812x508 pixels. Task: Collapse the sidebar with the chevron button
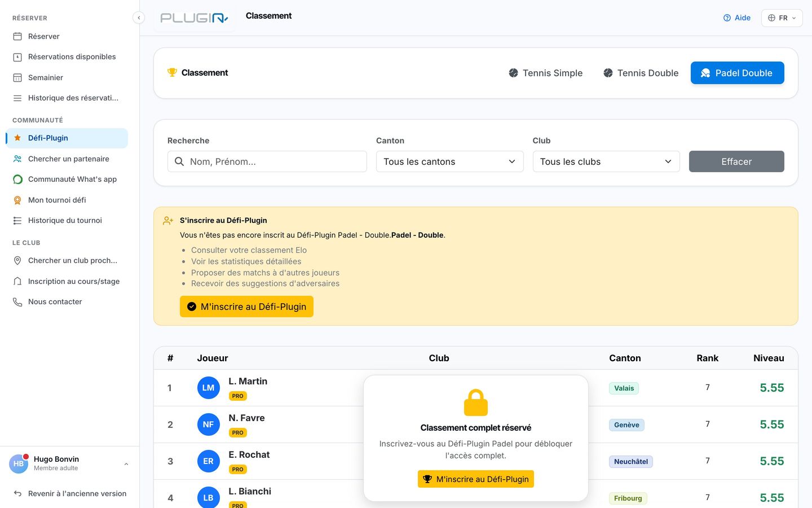coord(139,17)
